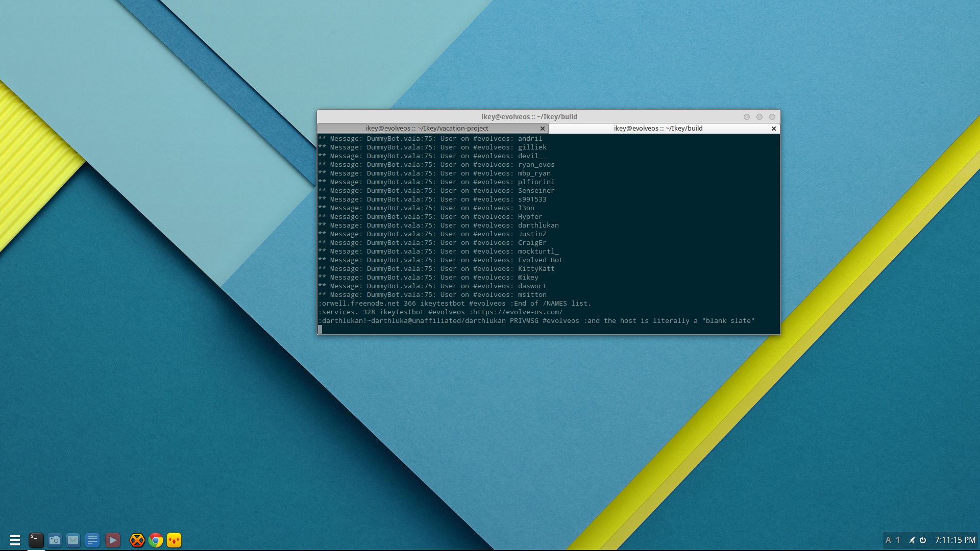This screenshot has width=980, height=551.
Task: Click the PRIVMSG 'blank slate' message line
Action: click(536, 321)
